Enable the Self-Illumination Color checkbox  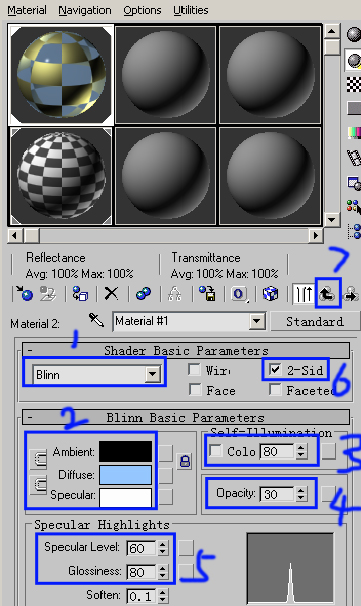click(215, 450)
